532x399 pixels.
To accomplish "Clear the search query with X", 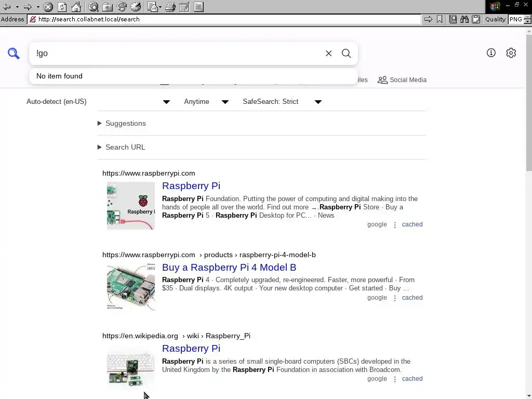I will (x=328, y=54).
